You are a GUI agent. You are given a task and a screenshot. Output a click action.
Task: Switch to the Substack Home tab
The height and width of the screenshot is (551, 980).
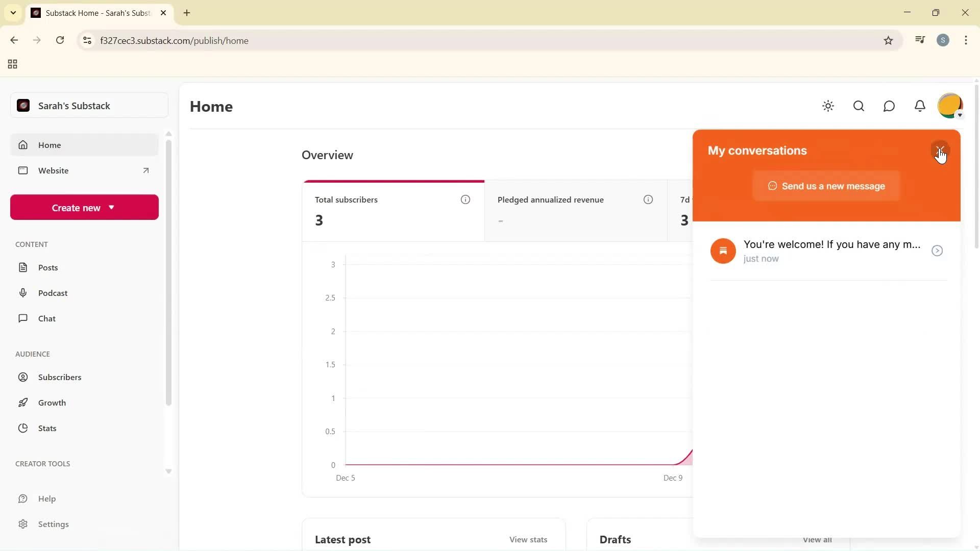[92, 13]
